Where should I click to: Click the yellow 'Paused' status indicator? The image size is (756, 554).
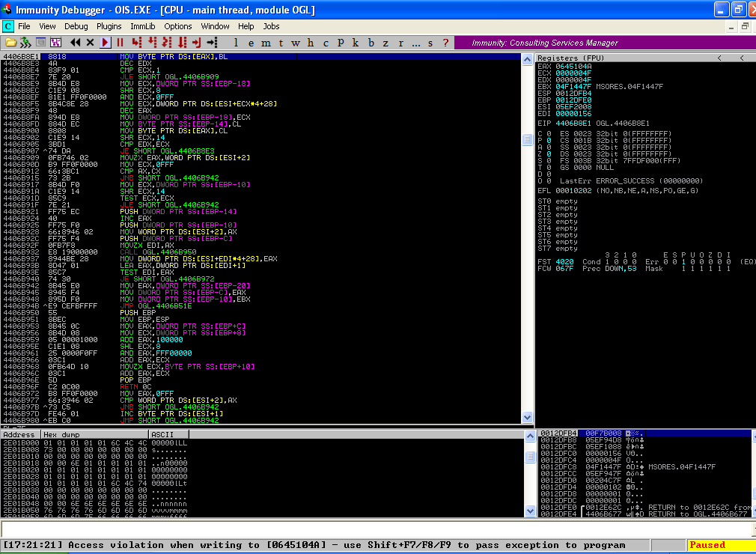[722, 545]
